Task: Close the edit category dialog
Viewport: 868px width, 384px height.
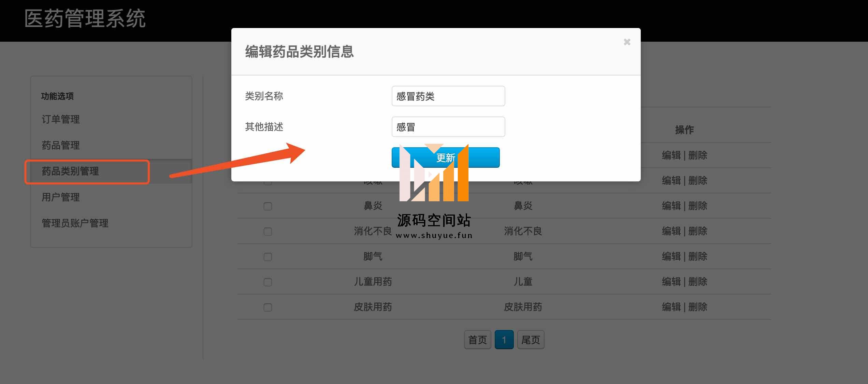Action: coord(627,42)
